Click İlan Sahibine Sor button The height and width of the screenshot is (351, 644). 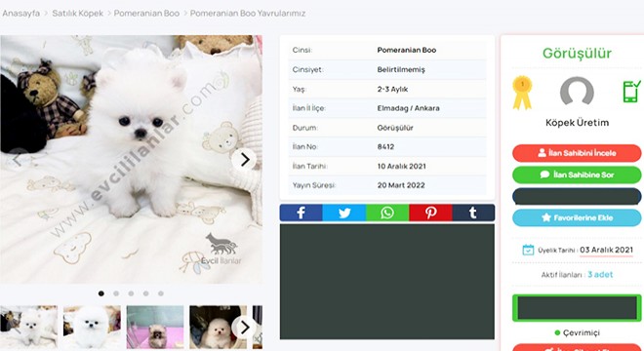coord(577,175)
